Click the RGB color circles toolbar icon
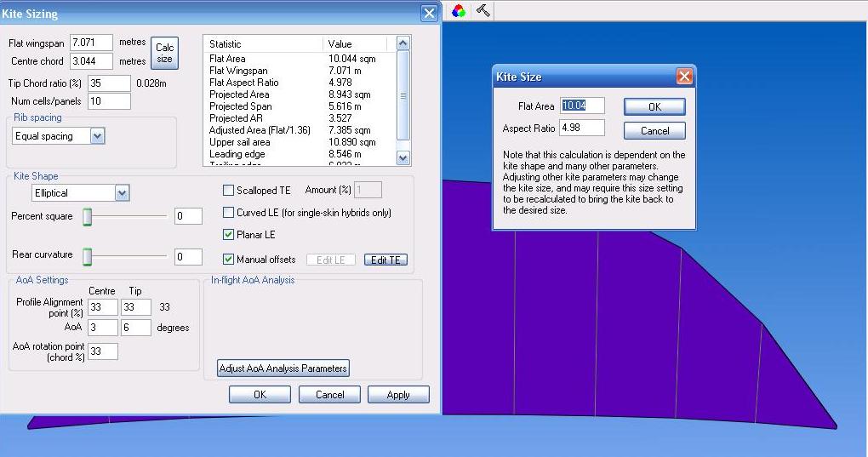 click(x=459, y=11)
